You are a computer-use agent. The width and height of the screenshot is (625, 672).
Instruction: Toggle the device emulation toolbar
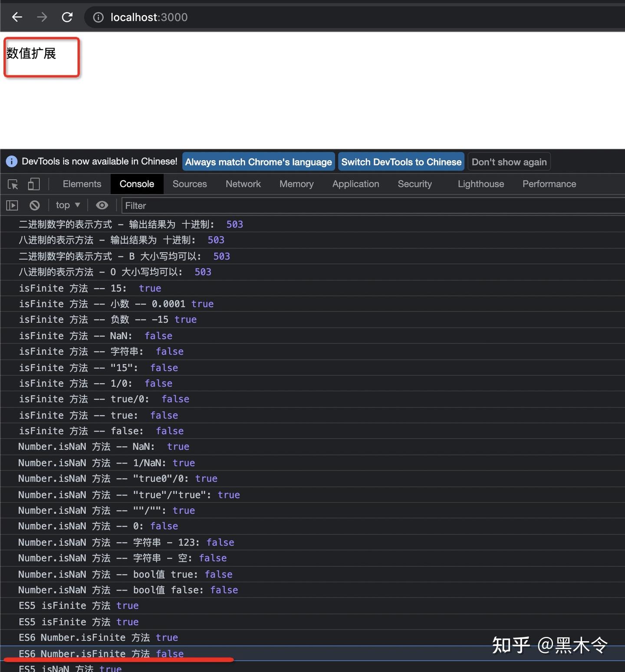point(34,184)
